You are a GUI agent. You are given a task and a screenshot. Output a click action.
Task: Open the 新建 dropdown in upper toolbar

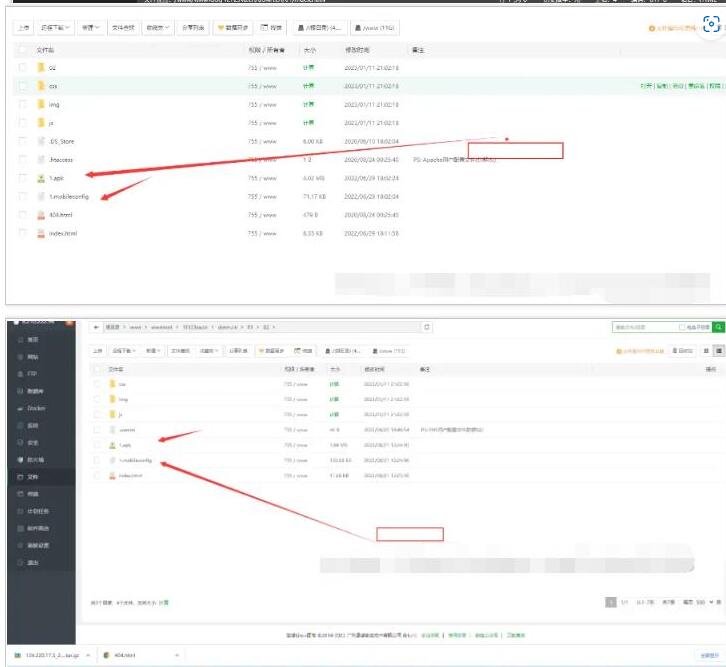pos(91,29)
